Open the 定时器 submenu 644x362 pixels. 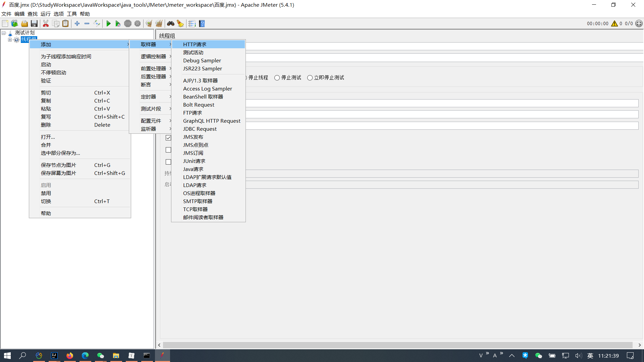point(150,97)
